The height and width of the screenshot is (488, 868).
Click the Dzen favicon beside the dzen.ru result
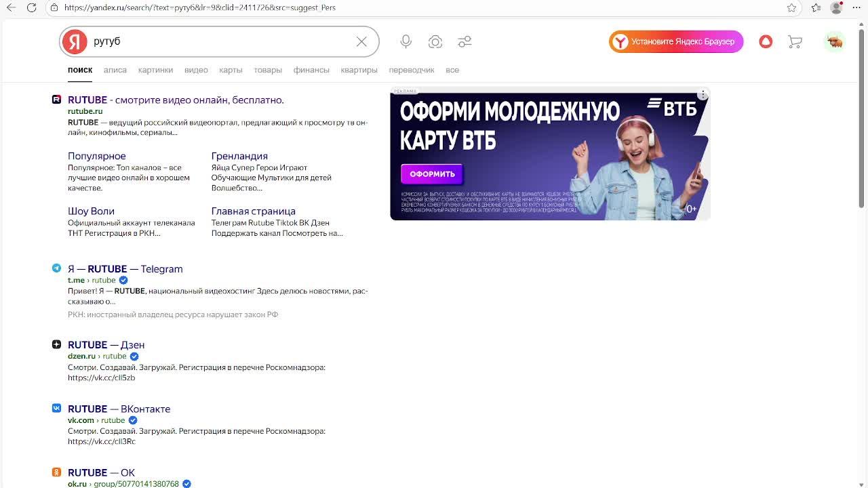(x=56, y=344)
